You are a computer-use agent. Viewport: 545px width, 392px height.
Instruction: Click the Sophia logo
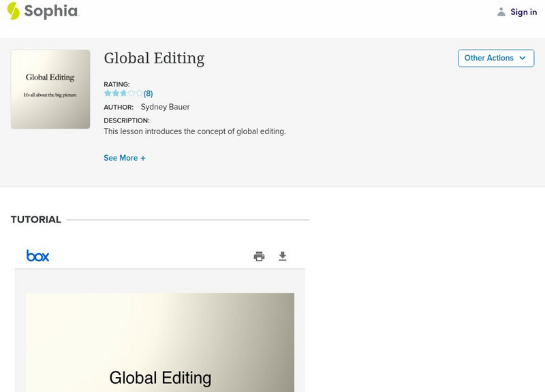click(43, 11)
